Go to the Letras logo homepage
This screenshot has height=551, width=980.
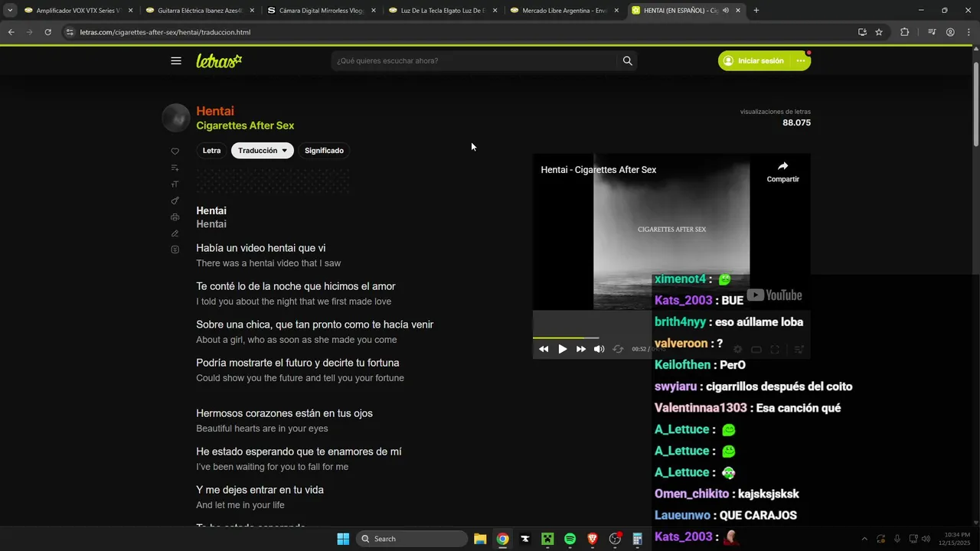coord(219,60)
